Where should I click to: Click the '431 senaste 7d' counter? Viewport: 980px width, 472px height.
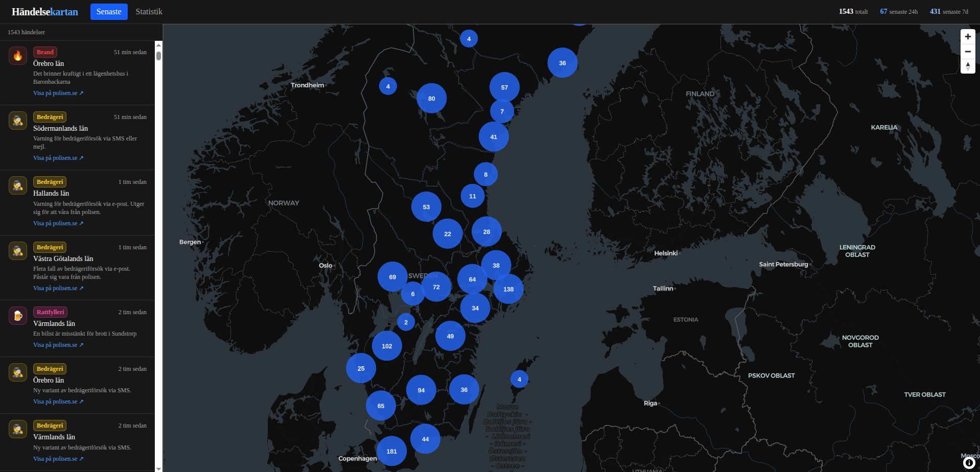point(949,12)
